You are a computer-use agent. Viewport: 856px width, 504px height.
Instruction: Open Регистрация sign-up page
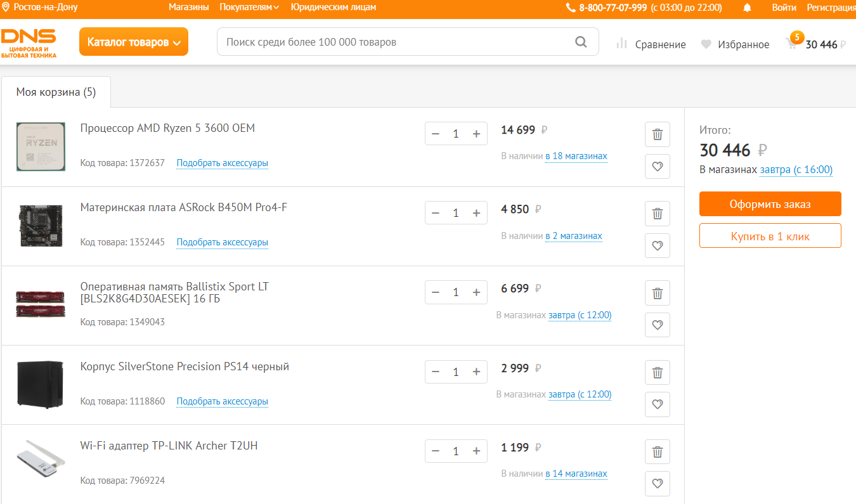point(831,8)
